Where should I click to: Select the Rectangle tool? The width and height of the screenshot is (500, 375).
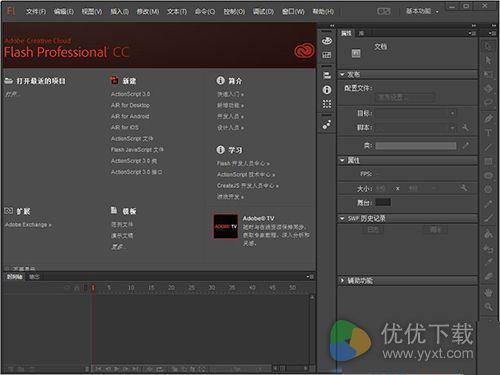coord(488,161)
